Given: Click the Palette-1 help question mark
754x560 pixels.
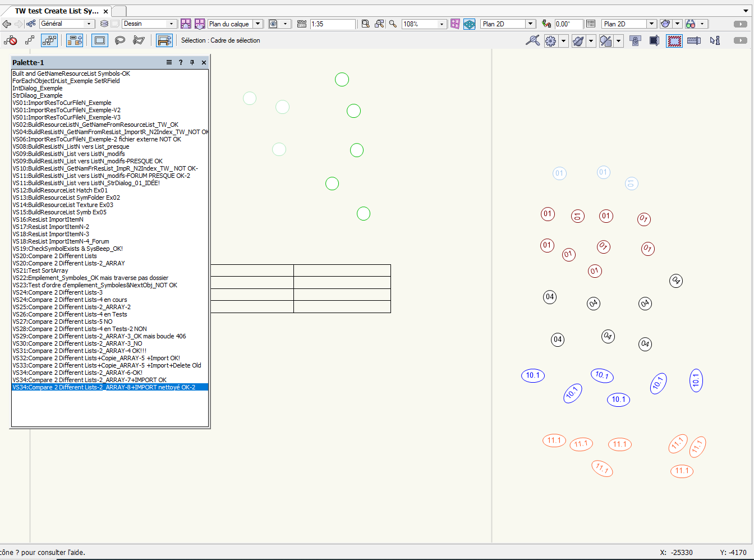Looking at the screenshot, I should click(181, 62).
